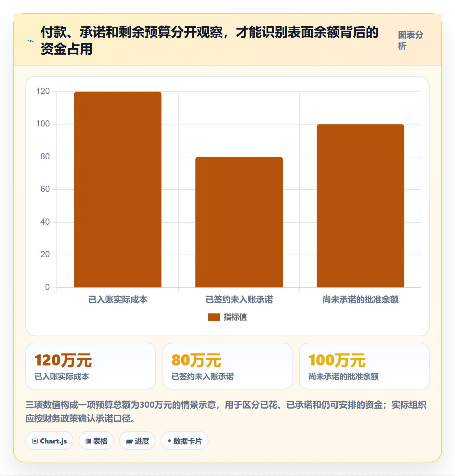Select the 80万元 data card

(227, 366)
